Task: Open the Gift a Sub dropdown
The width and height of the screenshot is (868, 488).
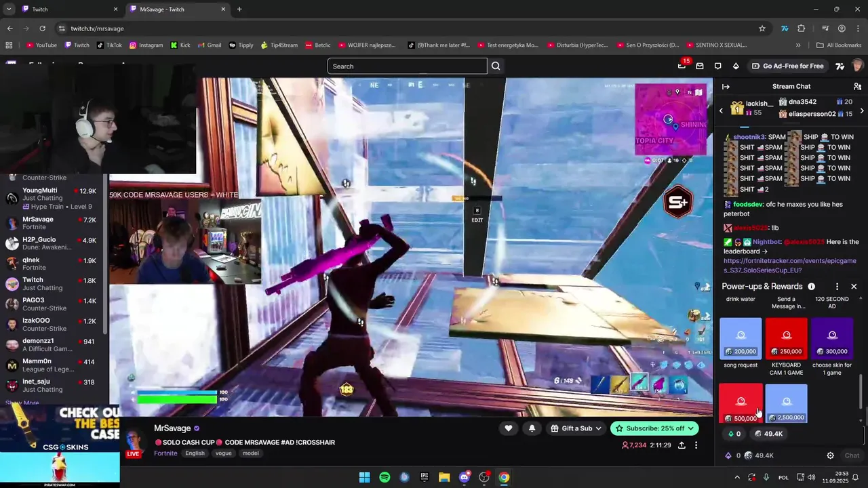Action: point(577,428)
